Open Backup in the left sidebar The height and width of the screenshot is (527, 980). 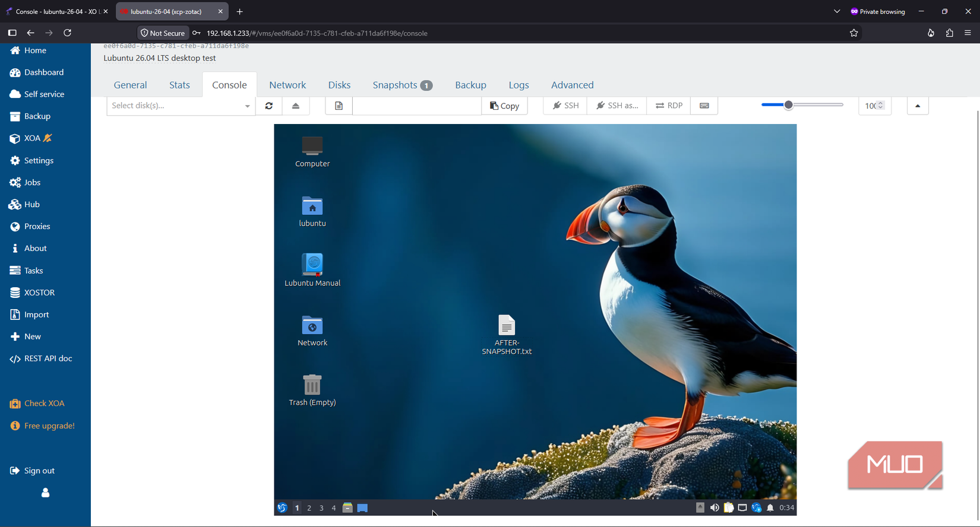point(30,116)
